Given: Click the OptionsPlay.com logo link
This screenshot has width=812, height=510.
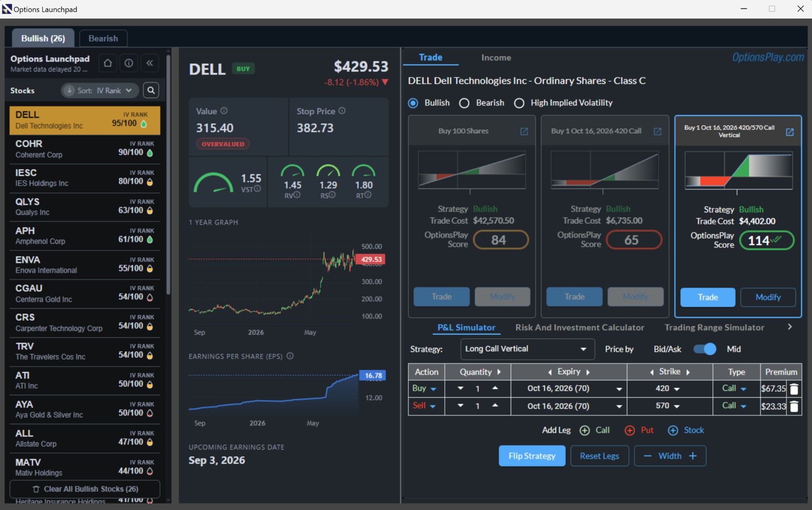Looking at the screenshot, I should 768,57.
